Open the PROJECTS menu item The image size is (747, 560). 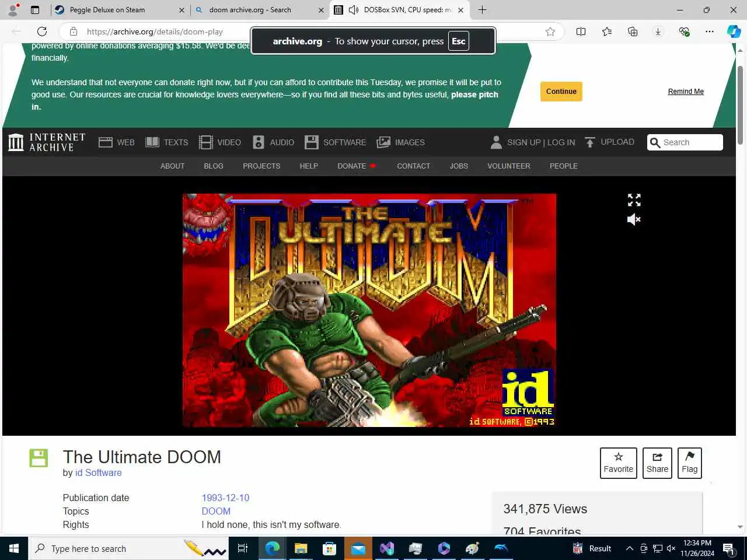coord(261,166)
